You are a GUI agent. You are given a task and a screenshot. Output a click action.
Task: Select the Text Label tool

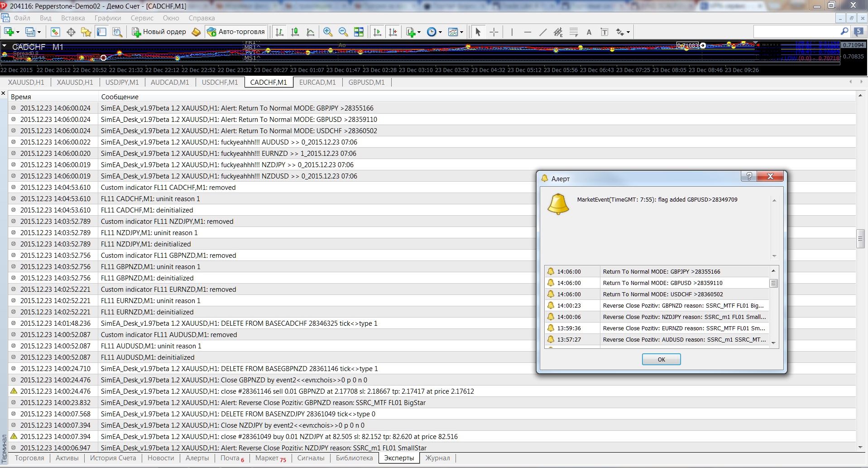click(x=604, y=32)
